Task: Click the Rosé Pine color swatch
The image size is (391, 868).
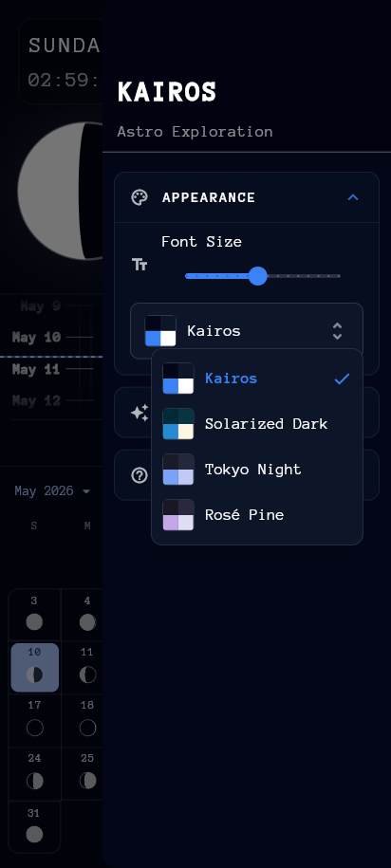Action: (178, 515)
